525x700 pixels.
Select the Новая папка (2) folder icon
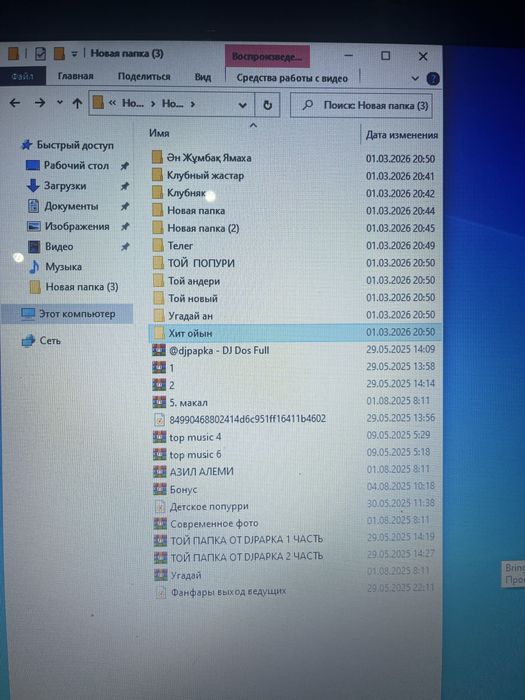tap(157, 227)
